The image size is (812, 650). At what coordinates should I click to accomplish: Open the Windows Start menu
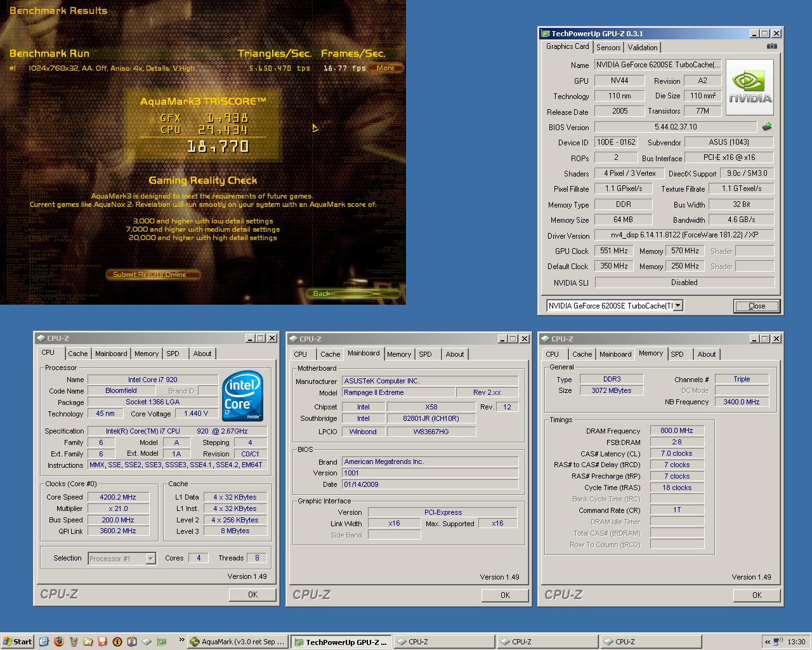click(x=18, y=642)
